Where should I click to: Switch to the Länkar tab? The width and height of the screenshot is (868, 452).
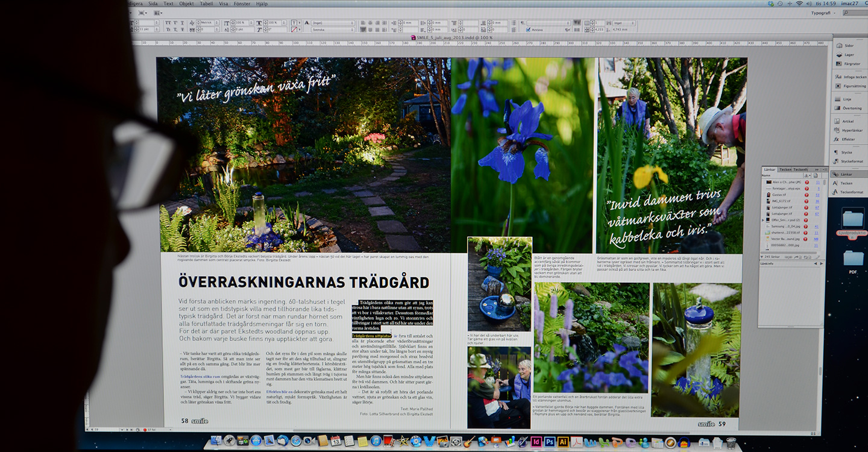tap(770, 169)
